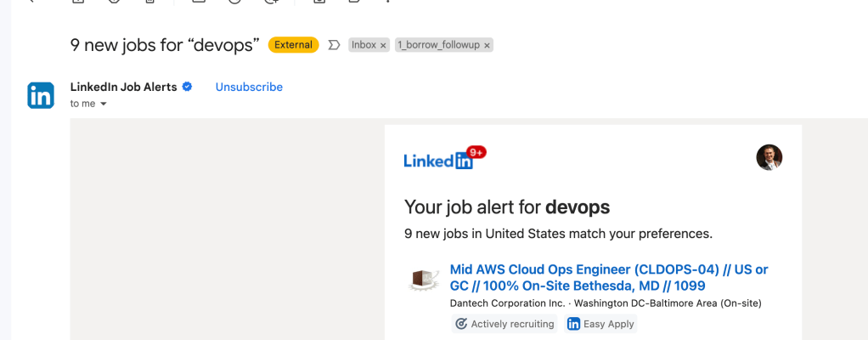Click the Actively recruiting tag
Viewport: 868px width, 340px height.
click(504, 324)
